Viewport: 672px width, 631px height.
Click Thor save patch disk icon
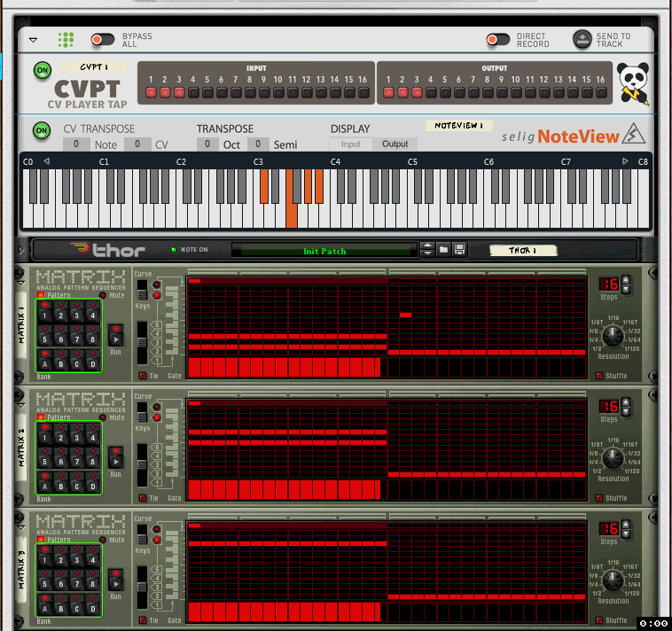[459, 249]
